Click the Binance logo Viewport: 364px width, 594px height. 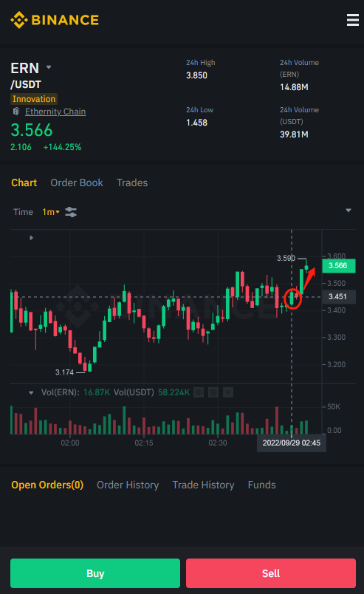[x=55, y=20]
